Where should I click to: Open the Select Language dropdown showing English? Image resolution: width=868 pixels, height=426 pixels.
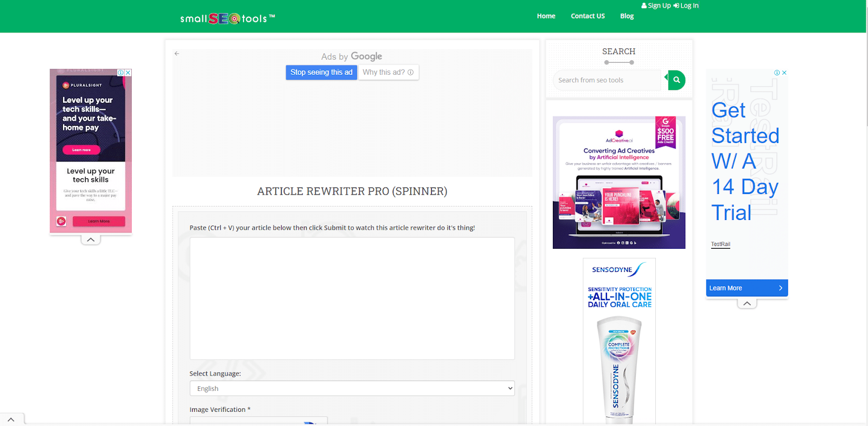(x=352, y=389)
